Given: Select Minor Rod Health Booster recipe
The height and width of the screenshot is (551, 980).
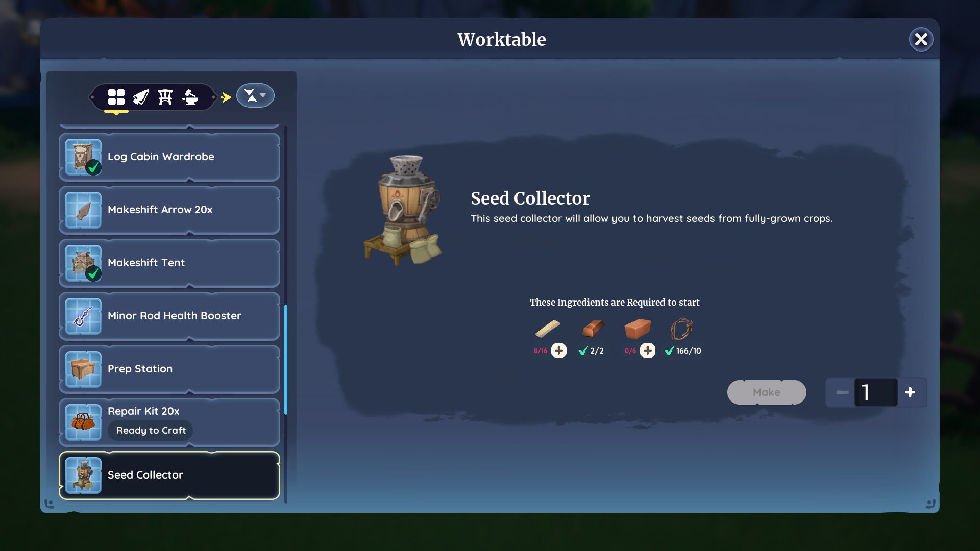Looking at the screenshot, I should [169, 315].
